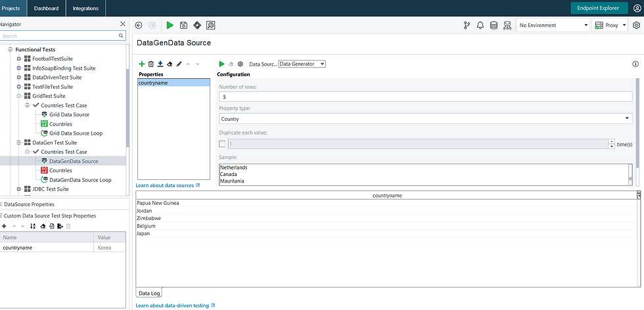Viewport: 644px width, 310px height.
Task: Switch to the Projects tab
Action: coord(12,9)
